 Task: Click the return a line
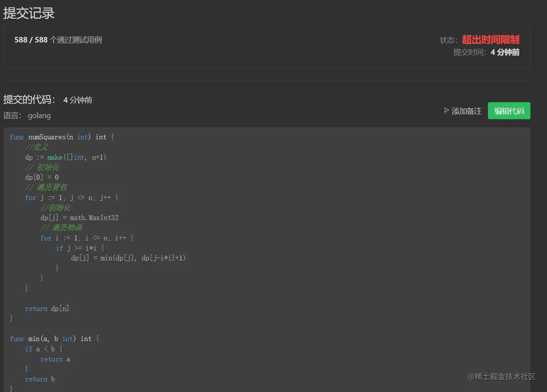click(x=55, y=359)
